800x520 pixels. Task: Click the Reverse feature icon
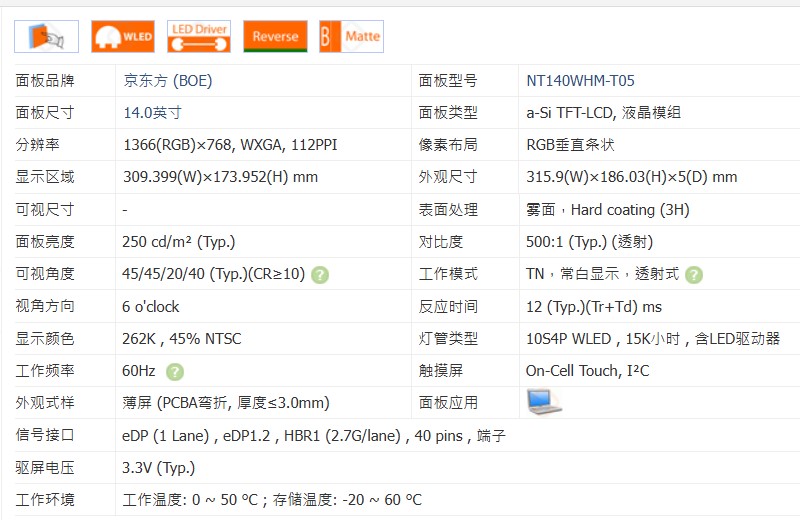click(275, 37)
